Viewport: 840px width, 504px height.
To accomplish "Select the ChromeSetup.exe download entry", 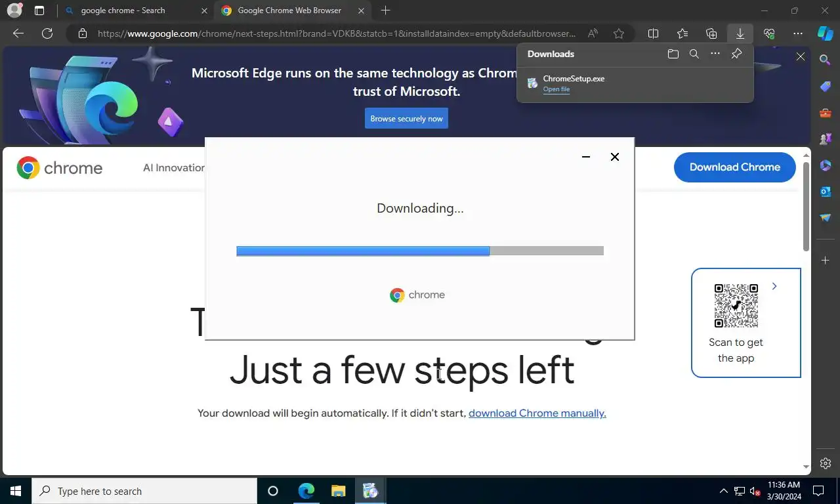I will click(x=635, y=83).
